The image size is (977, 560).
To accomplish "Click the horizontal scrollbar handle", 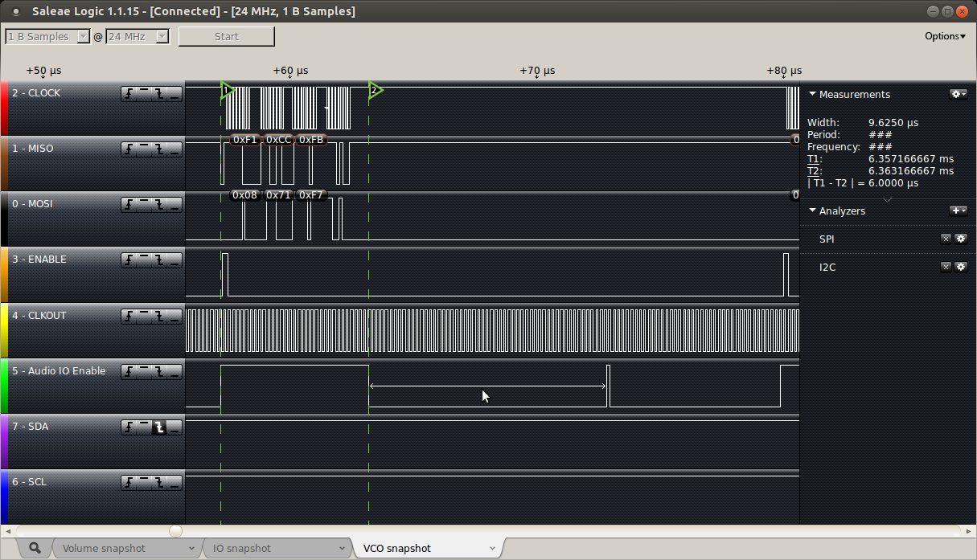I will (x=175, y=531).
